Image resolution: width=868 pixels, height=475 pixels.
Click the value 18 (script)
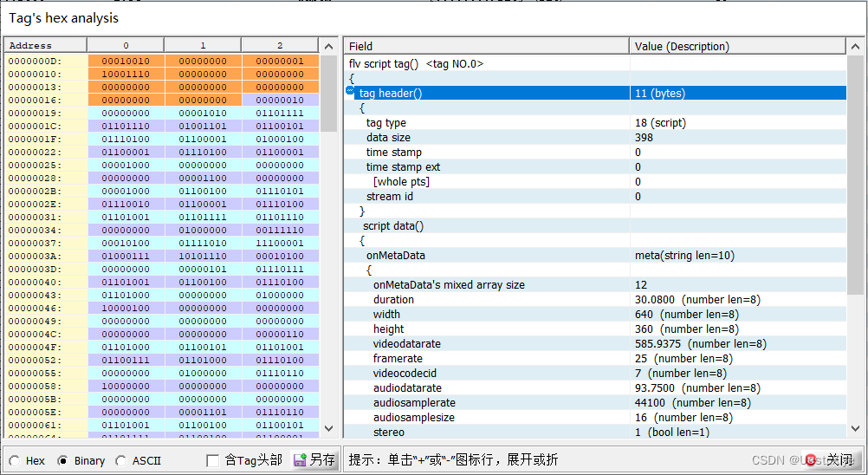pyautogui.click(x=660, y=122)
